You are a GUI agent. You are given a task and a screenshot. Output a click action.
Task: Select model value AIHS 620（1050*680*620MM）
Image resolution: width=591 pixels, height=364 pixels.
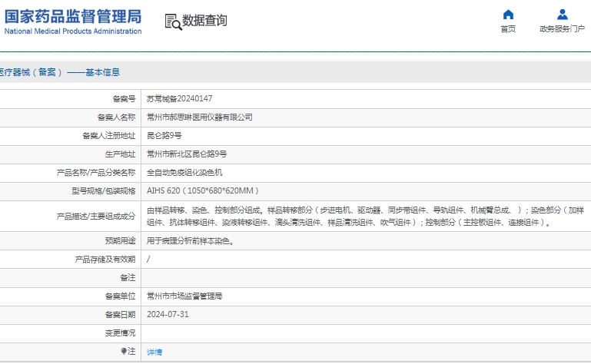point(203,191)
